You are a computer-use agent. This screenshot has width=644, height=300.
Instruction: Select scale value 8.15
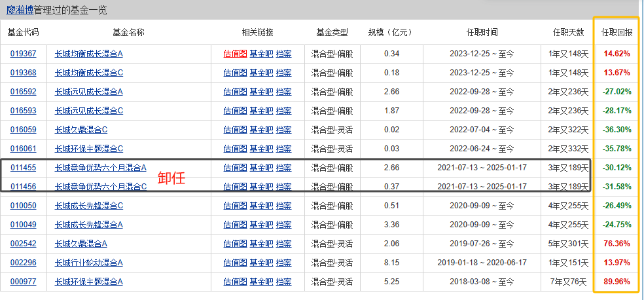[392, 262]
